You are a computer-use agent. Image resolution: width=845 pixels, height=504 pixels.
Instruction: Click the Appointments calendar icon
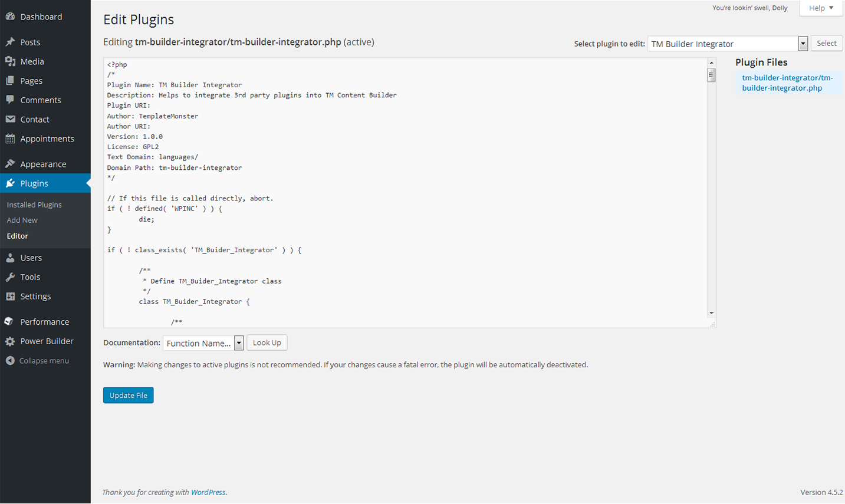(10, 139)
